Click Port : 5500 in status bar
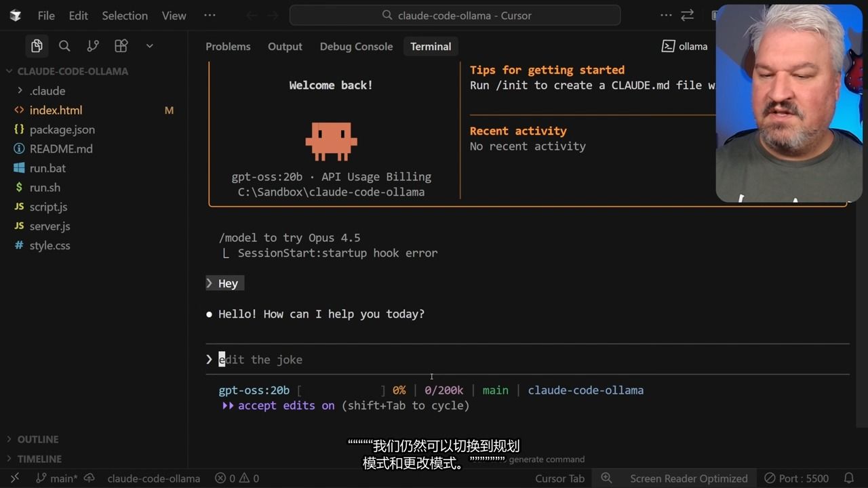This screenshot has height=488, width=868. 796,479
